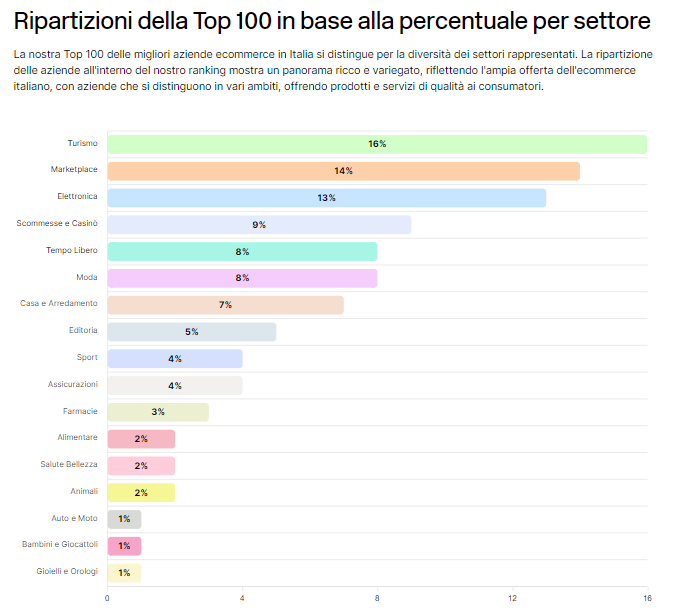Select the Gioielli e Orologi bar

pyautogui.click(x=124, y=572)
